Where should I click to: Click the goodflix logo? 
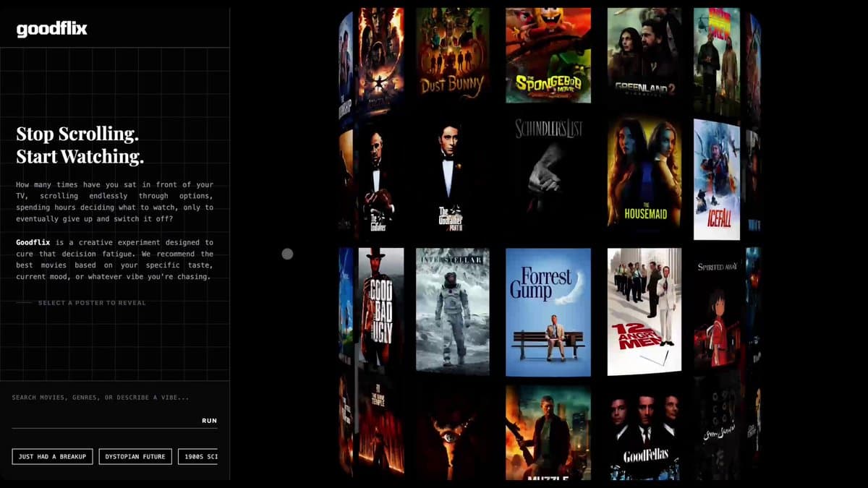click(x=51, y=29)
